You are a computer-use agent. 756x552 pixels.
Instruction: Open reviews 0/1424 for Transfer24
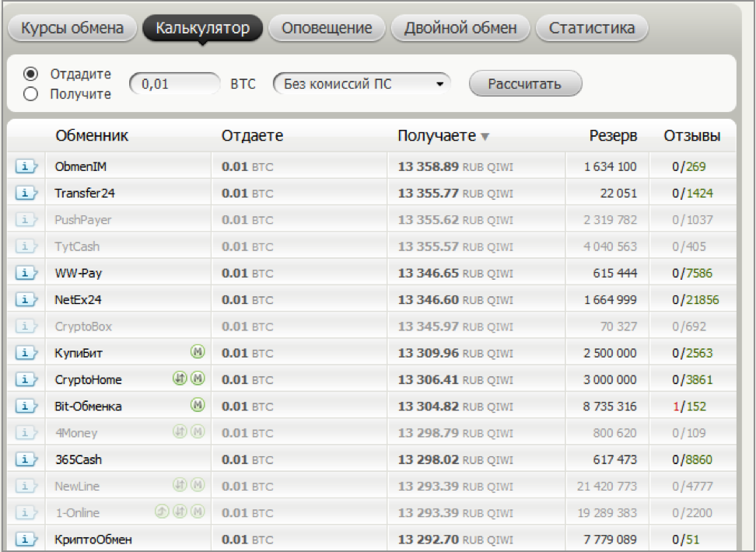pos(693,194)
